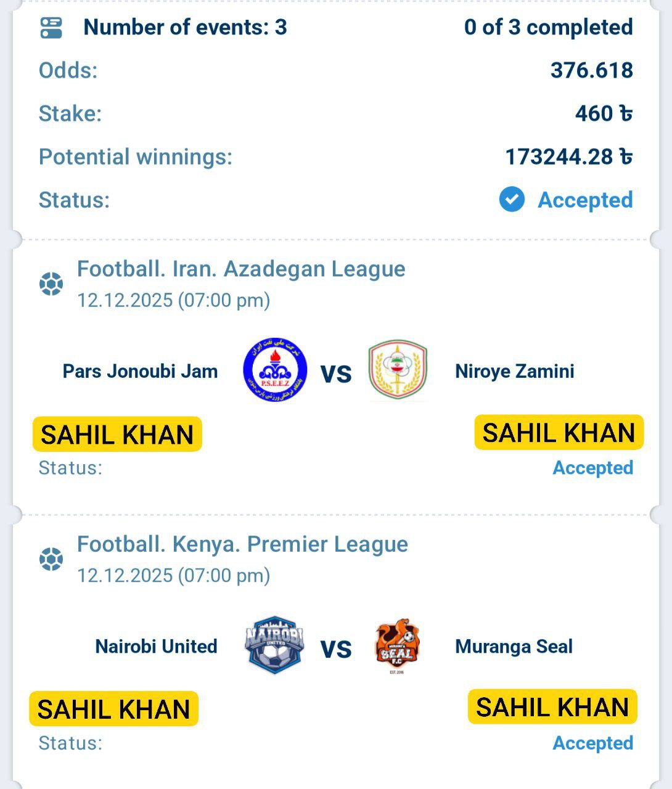This screenshot has width=672, height=789.
Task: Click the Number of events list icon
Action: (51, 28)
